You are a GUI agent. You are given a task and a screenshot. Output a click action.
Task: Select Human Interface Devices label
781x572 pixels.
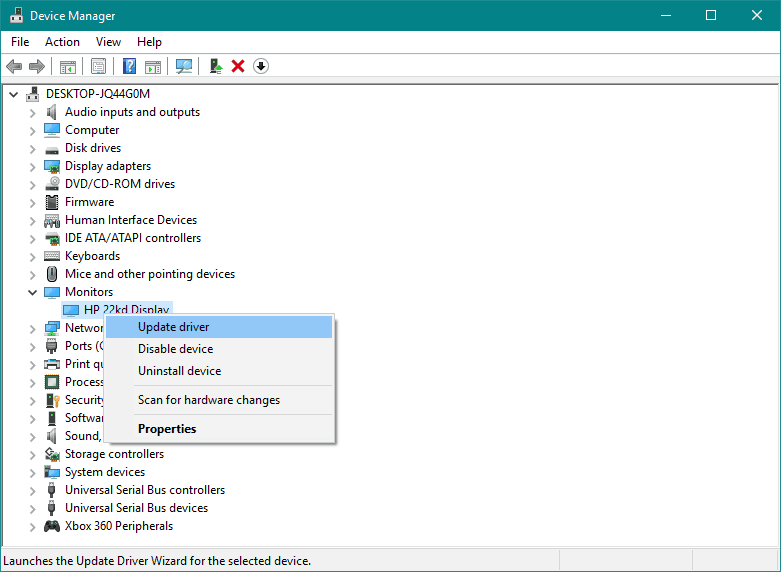pos(130,220)
